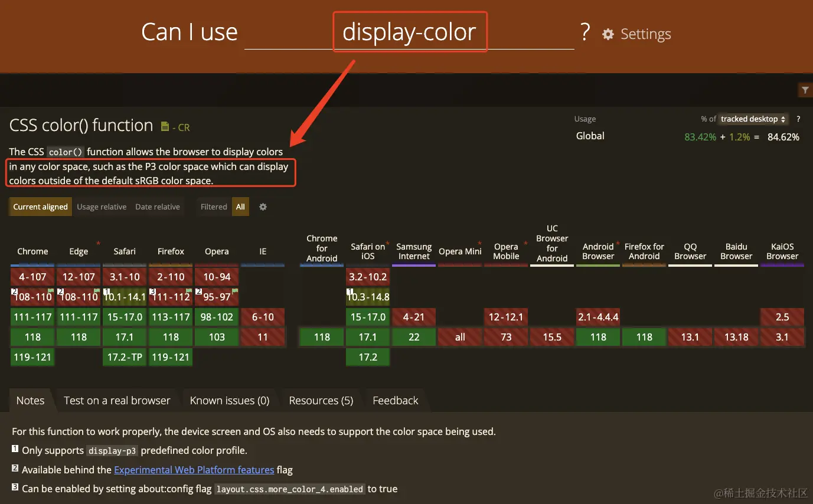Screen dimensions: 813x504
Task: Open Settings gear icon in header
Action: click(608, 34)
